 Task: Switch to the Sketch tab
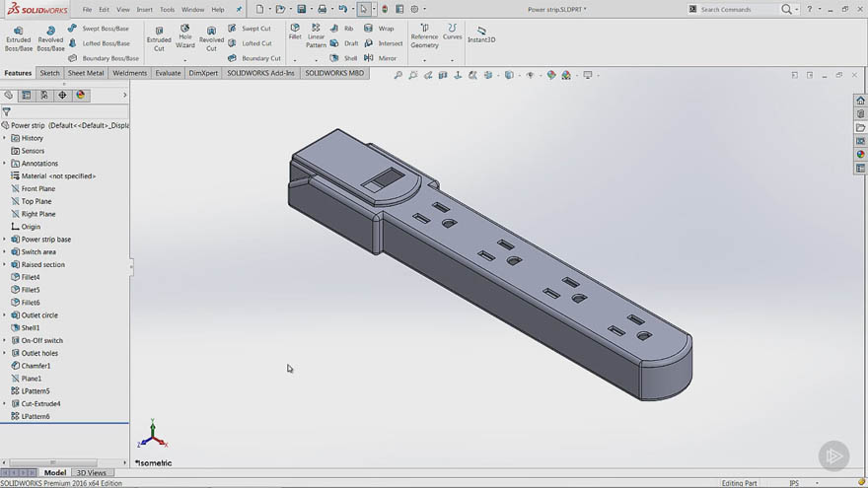49,73
